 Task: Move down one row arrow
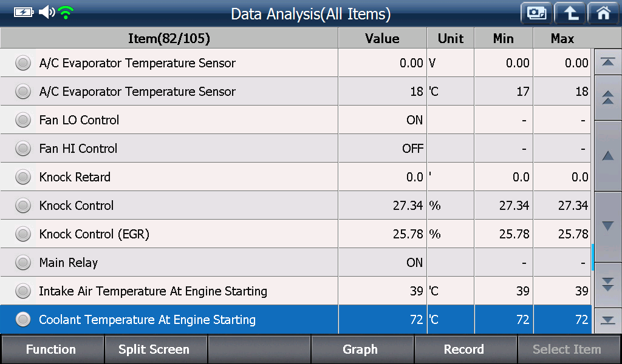pyautogui.click(x=607, y=226)
